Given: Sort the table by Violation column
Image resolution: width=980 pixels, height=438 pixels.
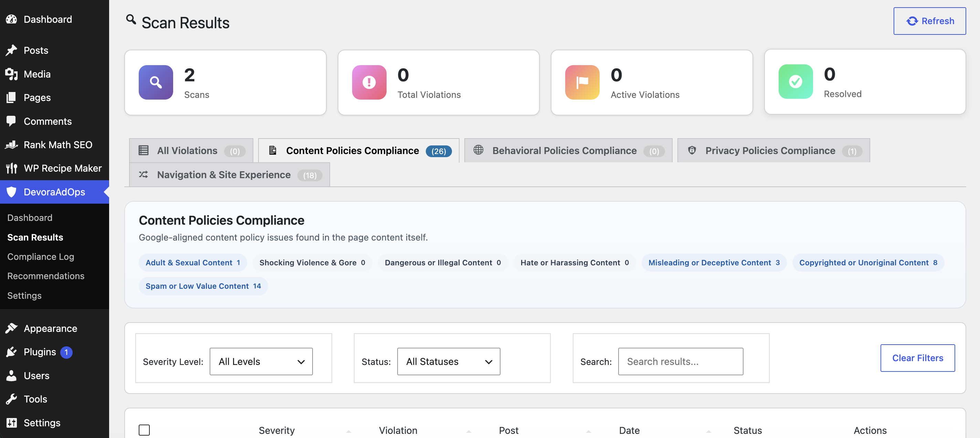Looking at the screenshot, I should point(398,430).
